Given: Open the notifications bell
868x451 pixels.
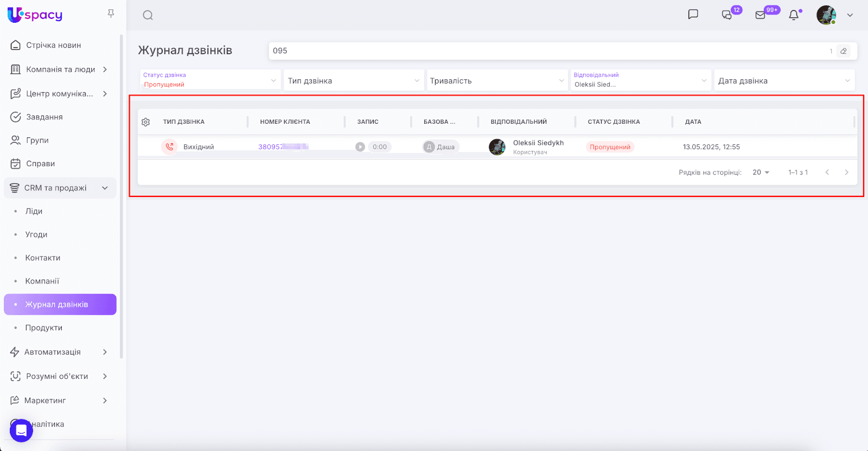Looking at the screenshot, I should (794, 15).
